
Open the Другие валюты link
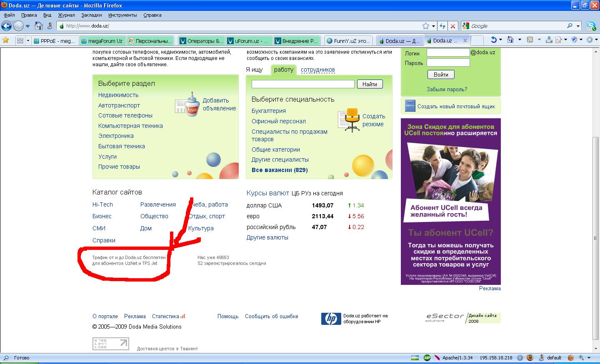[267, 237]
